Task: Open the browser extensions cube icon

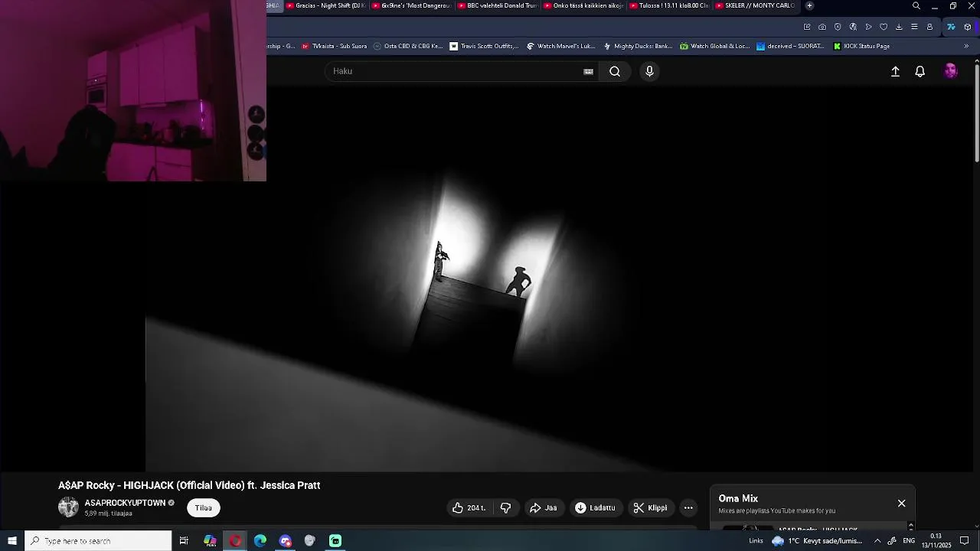Action: coord(968,27)
